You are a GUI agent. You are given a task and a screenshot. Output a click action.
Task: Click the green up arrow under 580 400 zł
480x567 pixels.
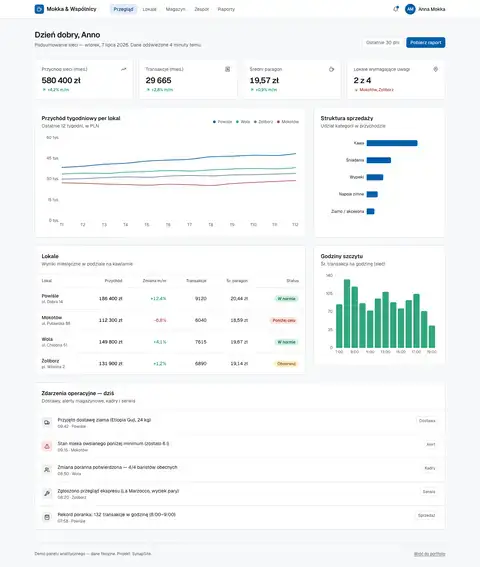point(44,90)
